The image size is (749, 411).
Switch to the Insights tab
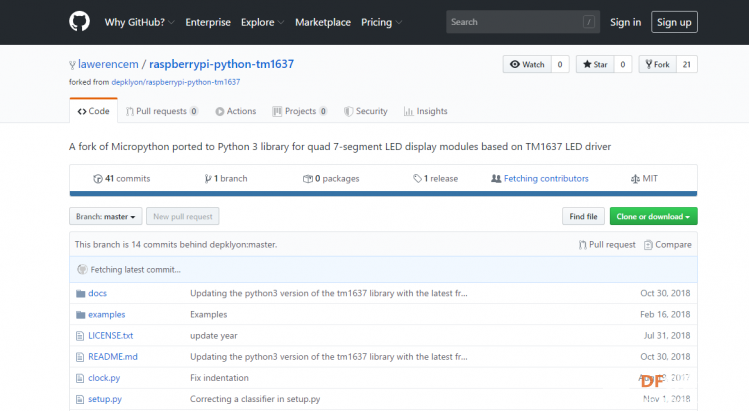(x=426, y=111)
